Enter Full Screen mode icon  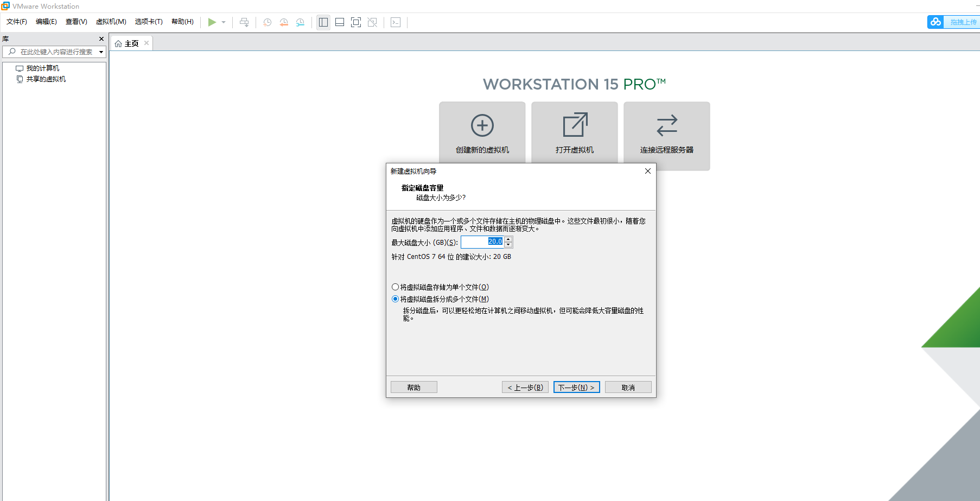[356, 22]
